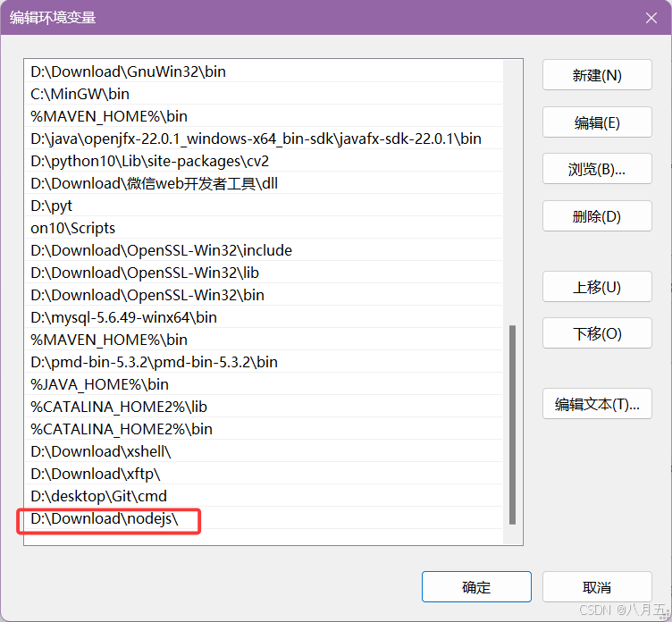The image size is (672, 622).
Task: Select D:\python10\Lib\site-packages\cv2 entry
Action: point(264,161)
